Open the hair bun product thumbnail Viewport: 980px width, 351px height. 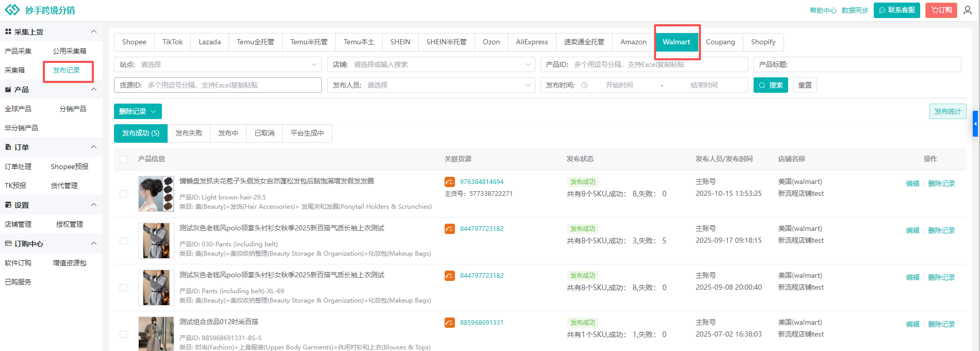coord(156,194)
